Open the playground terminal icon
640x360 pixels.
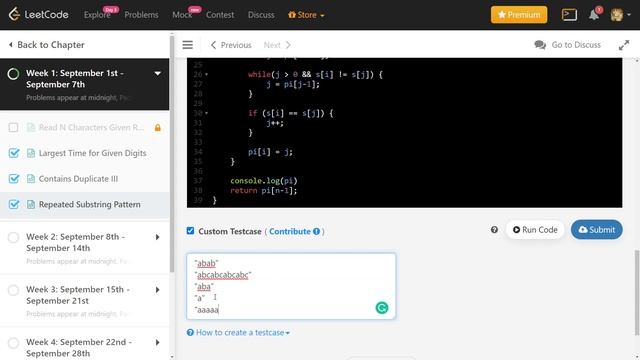click(569, 15)
